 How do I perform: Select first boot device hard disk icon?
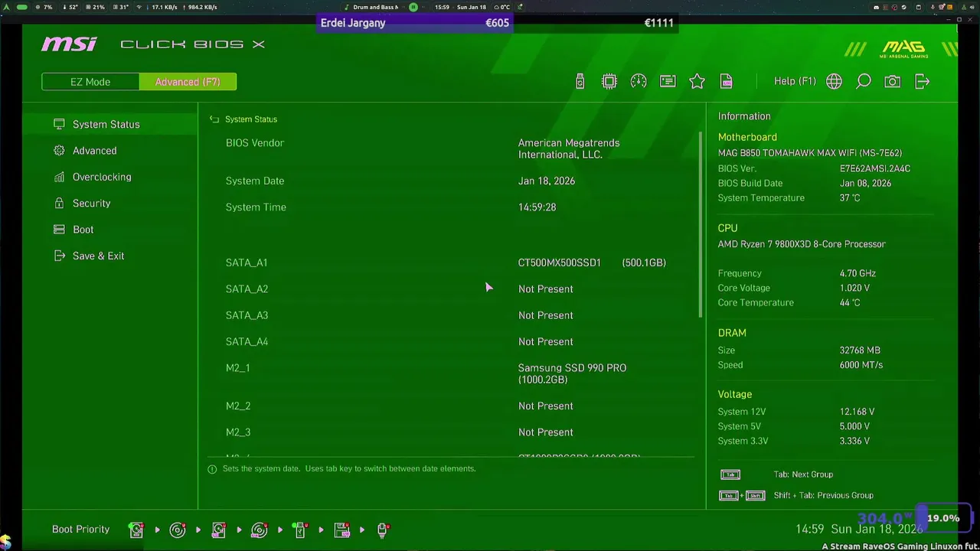(x=136, y=529)
